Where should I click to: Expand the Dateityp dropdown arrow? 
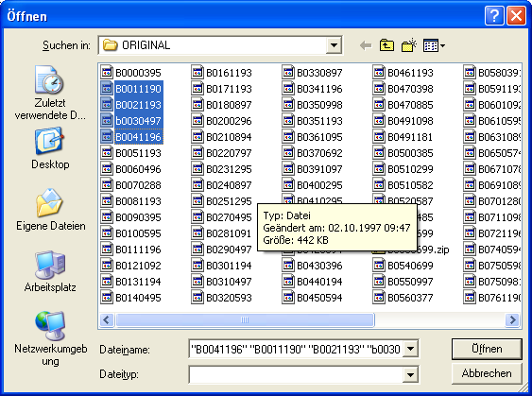point(410,374)
